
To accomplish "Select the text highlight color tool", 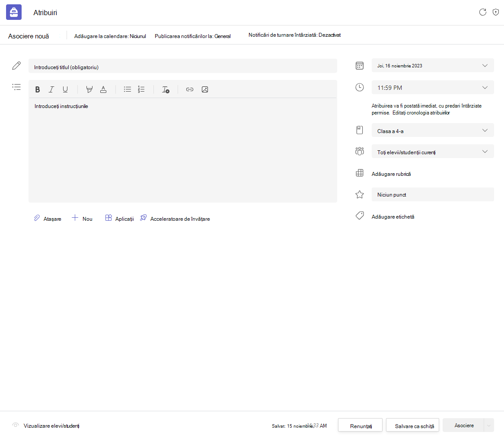I will (x=89, y=89).
